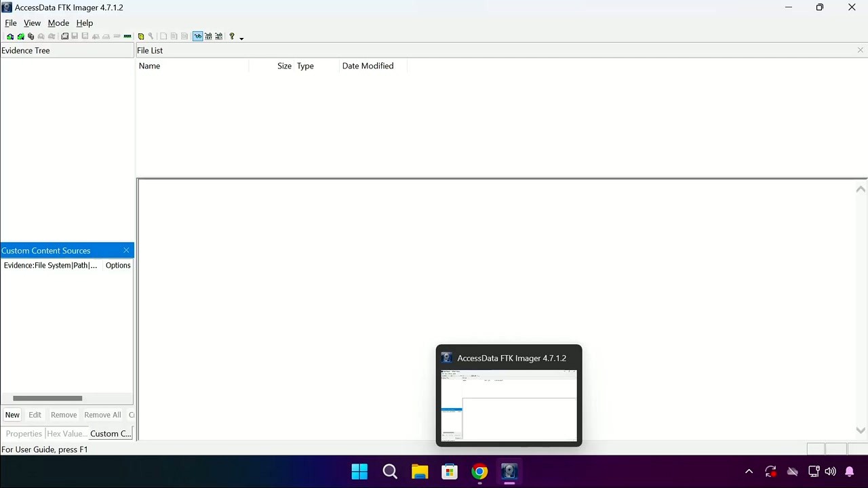Add an evidence item using the toolbar icon
The image size is (868, 488).
tap(10, 36)
